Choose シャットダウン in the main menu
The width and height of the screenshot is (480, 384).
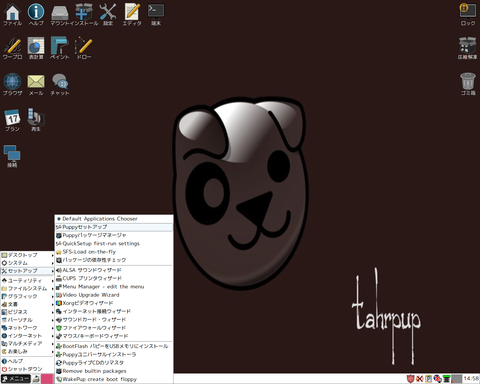click(x=27, y=369)
